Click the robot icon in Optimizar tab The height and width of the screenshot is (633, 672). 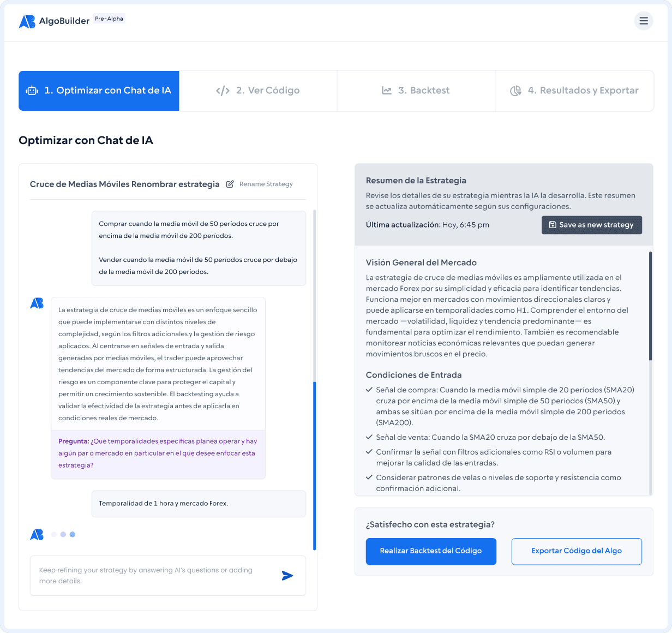click(32, 91)
